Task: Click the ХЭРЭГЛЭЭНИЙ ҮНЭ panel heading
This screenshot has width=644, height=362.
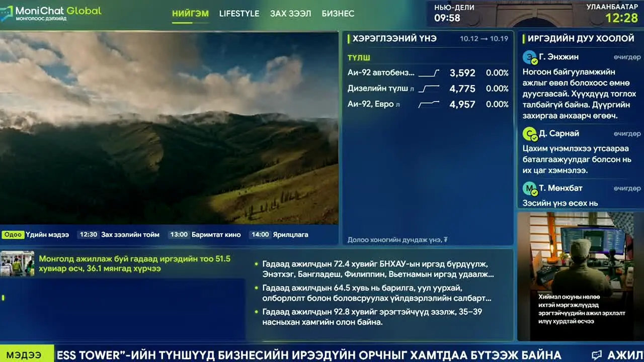Action: click(394, 39)
